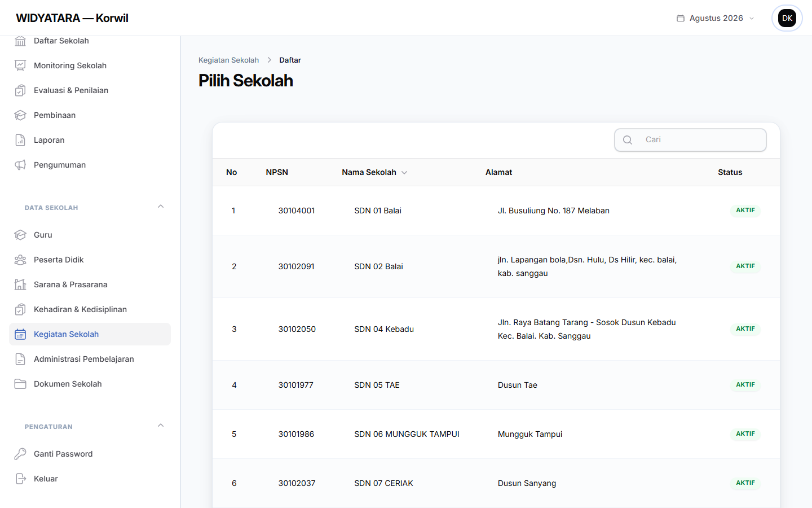Click the Guru sidebar icon
Screen dimensions: 812x508
coord(20,235)
